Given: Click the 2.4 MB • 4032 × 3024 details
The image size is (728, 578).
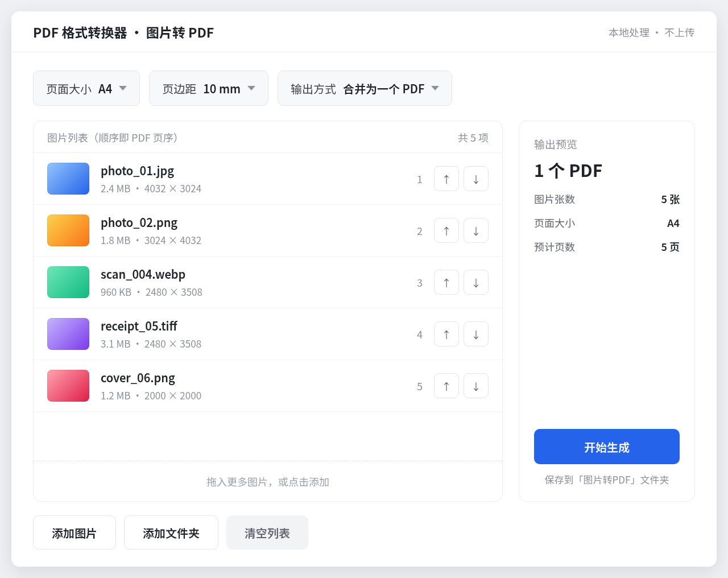Looking at the screenshot, I should tap(151, 188).
